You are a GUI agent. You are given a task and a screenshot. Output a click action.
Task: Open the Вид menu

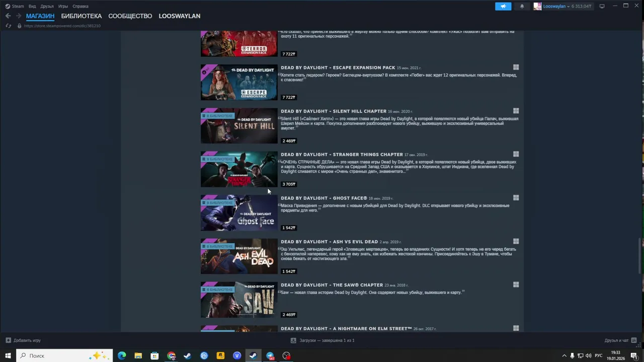click(x=32, y=6)
